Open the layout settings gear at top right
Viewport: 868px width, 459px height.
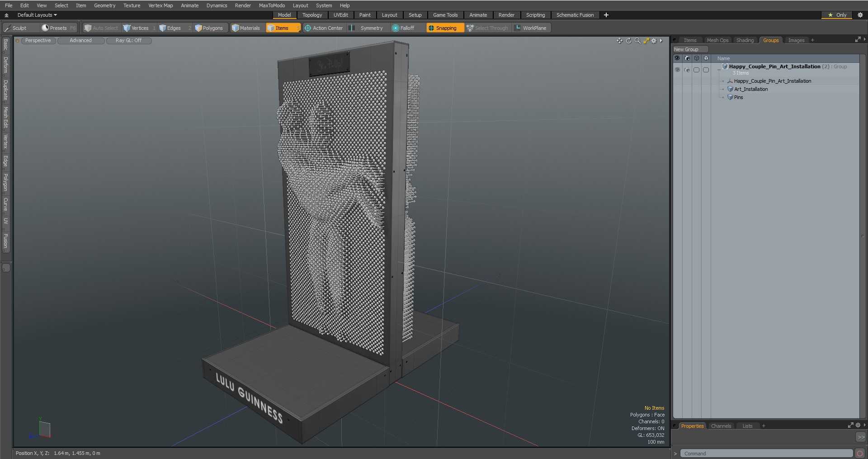click(860, 15)
